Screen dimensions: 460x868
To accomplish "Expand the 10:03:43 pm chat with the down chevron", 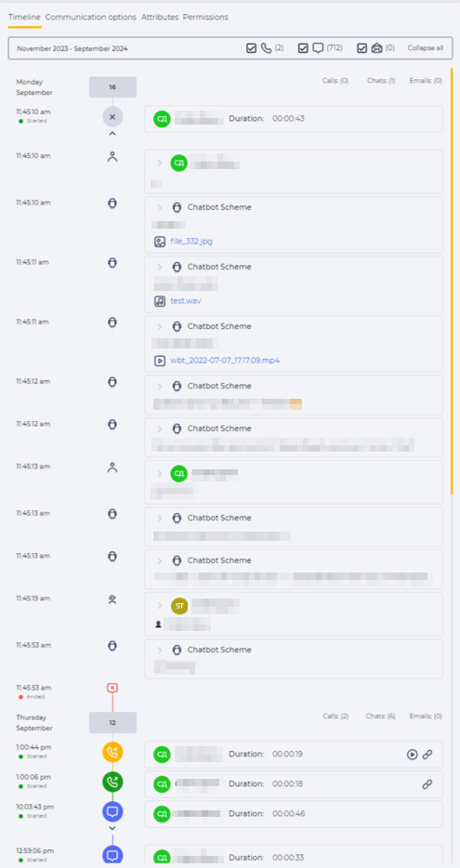I will (x=112, y=828).
